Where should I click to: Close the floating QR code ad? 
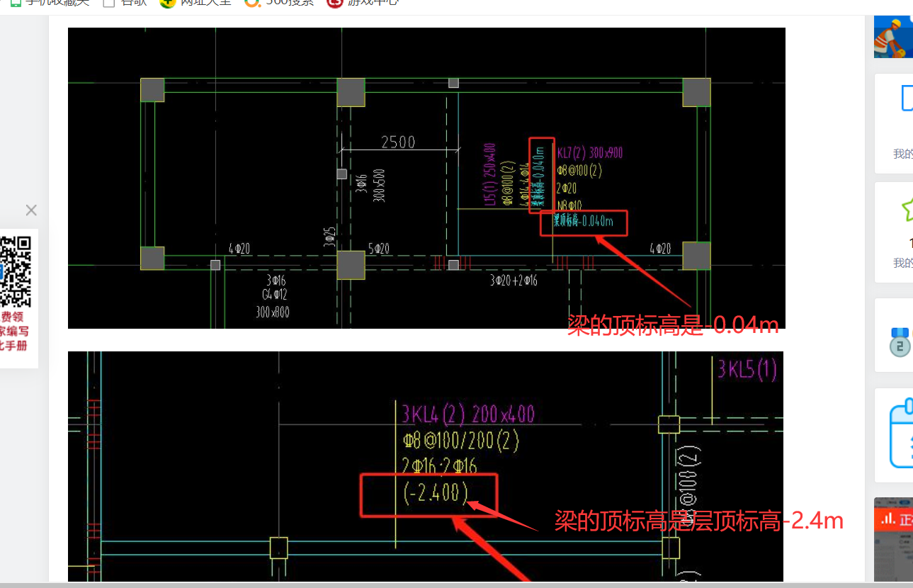coord(30,210)
